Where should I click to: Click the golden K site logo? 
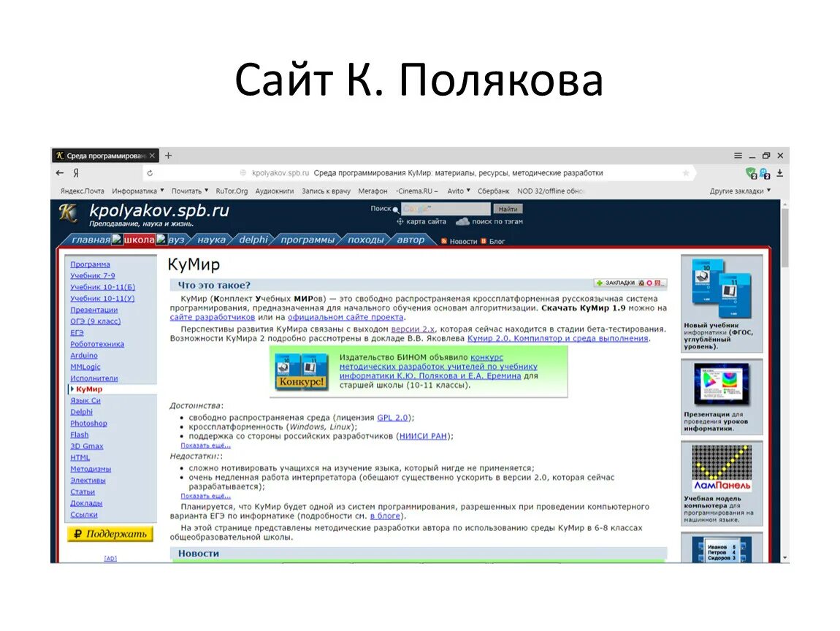(67, 213)
